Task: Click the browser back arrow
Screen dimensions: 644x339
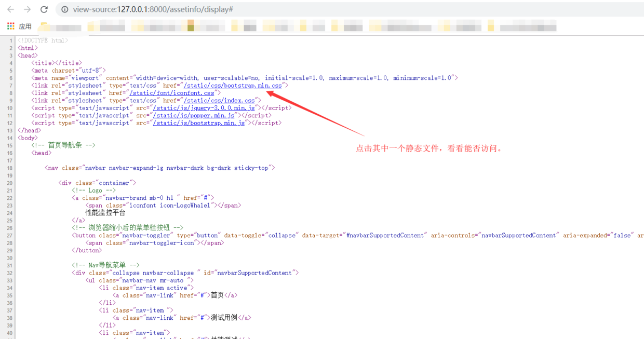Action: [10, 9]
